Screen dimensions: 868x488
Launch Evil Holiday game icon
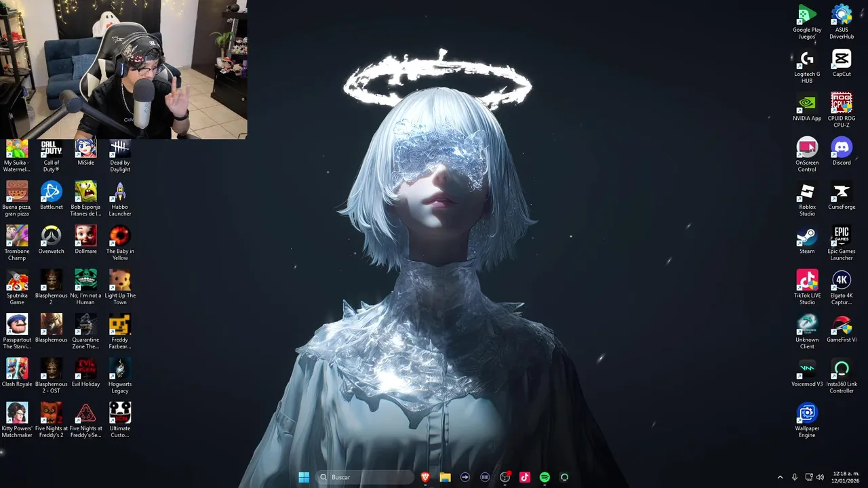85,373
